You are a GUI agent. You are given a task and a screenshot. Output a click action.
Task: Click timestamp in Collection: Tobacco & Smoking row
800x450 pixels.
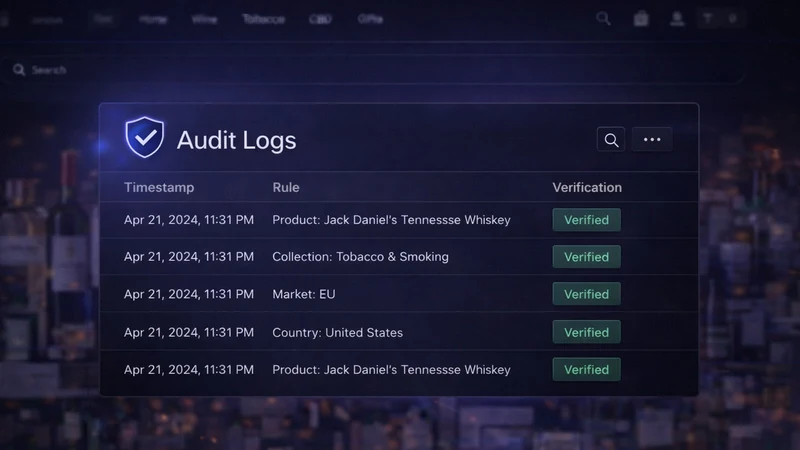(189, 257)
